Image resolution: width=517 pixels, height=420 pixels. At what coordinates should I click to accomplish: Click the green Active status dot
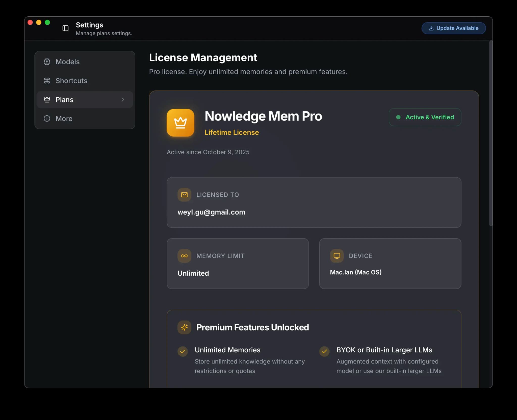[398, 117]
